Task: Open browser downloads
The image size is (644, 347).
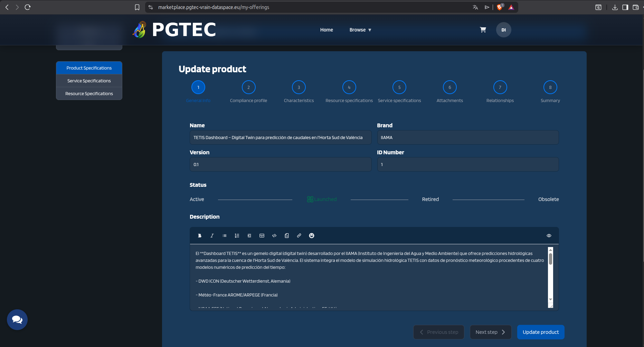Action: tap(615, 7)
